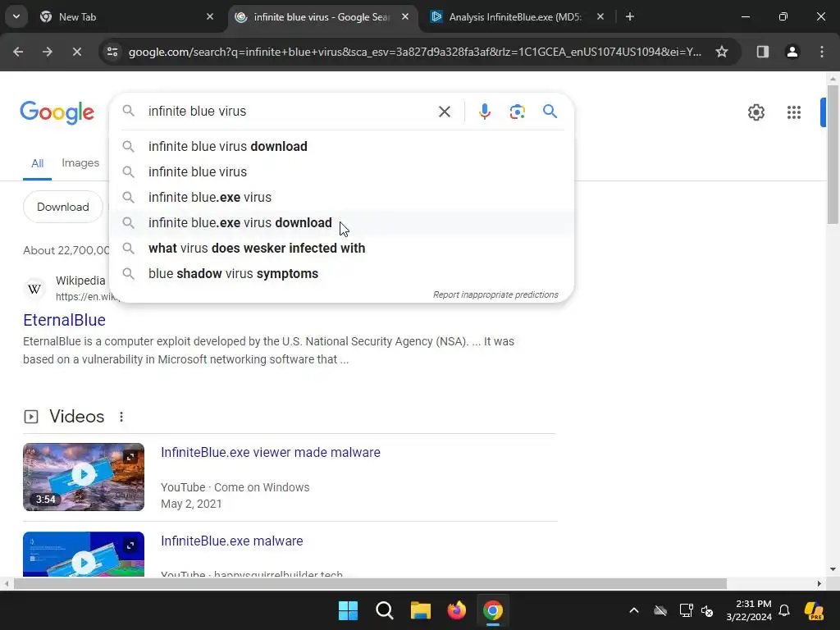Choose plain suggestion 'infinite blue virus' in list

coord(342,172)
